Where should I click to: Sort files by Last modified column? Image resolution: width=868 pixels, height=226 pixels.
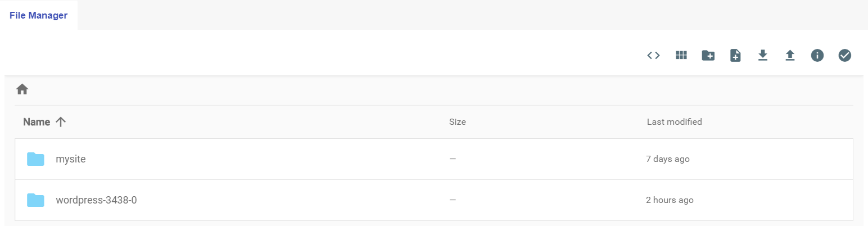point(674,122)
